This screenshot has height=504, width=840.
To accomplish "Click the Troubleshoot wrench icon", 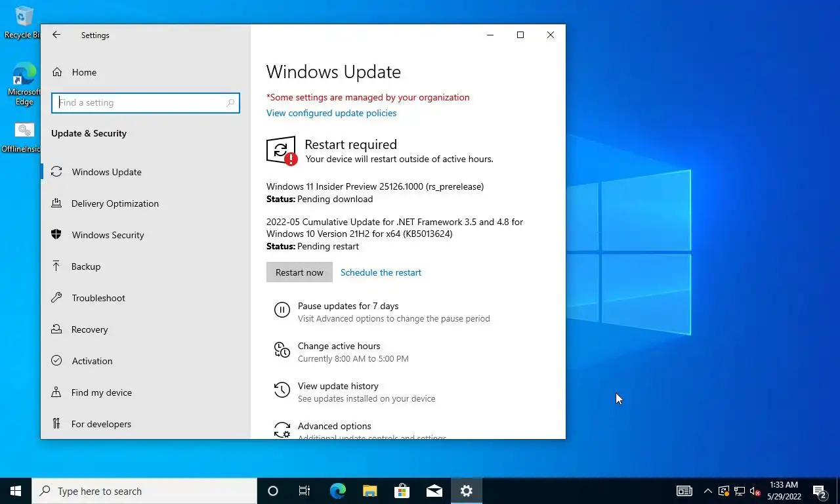I will [57, 298].
